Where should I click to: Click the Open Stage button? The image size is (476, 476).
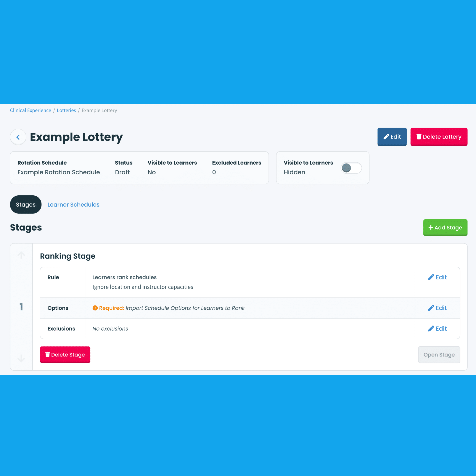pos(438,354)
